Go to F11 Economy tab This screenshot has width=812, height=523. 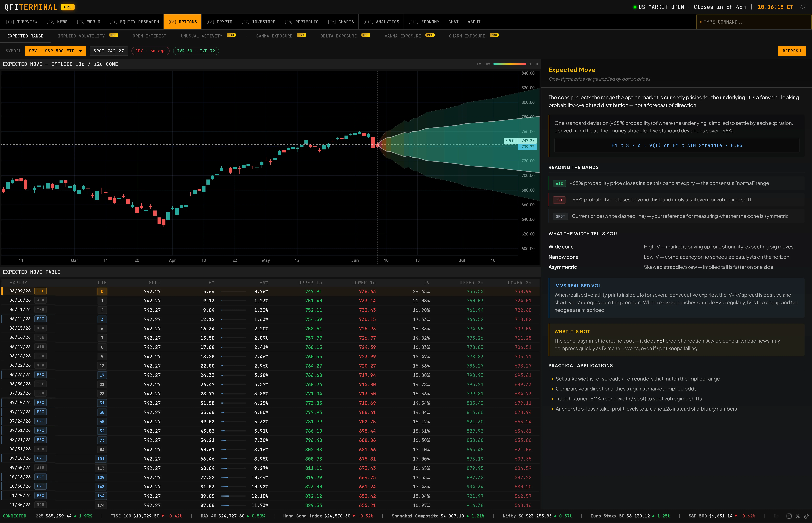coord(424,22)
